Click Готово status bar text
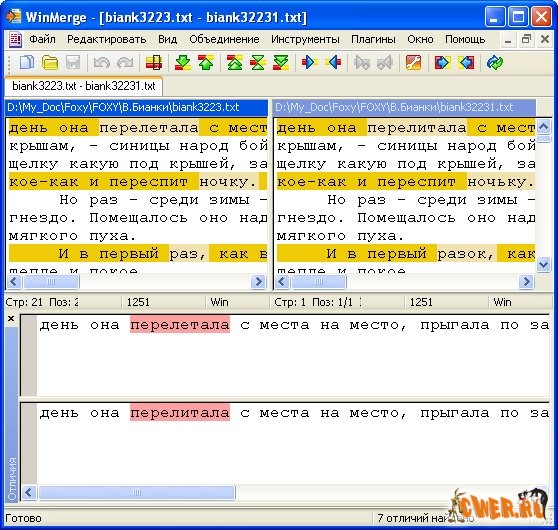The height and width of the screenshot is (530, 558). tap(23, 518)
